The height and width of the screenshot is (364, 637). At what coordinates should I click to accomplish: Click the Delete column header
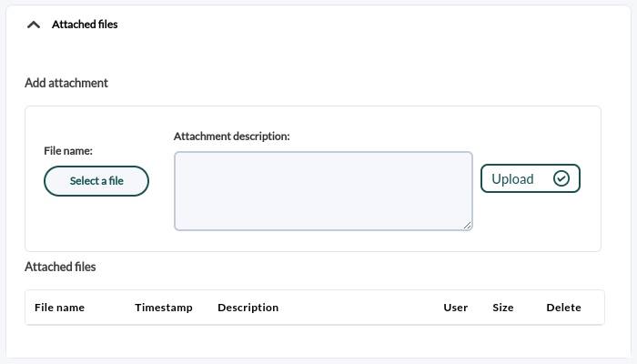(x=563, y=308)
